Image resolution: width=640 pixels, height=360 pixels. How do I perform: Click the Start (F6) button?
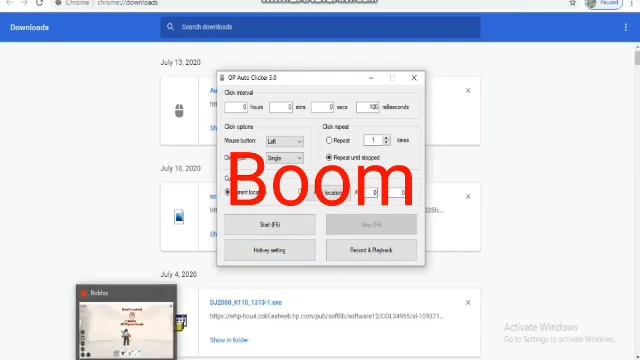(269, 224)
